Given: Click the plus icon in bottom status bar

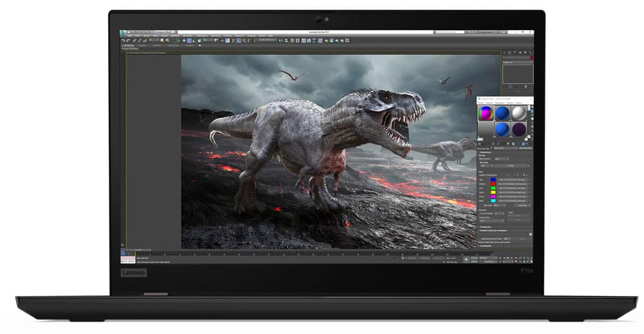Looking at the screenshot, I should pos(466,260).
